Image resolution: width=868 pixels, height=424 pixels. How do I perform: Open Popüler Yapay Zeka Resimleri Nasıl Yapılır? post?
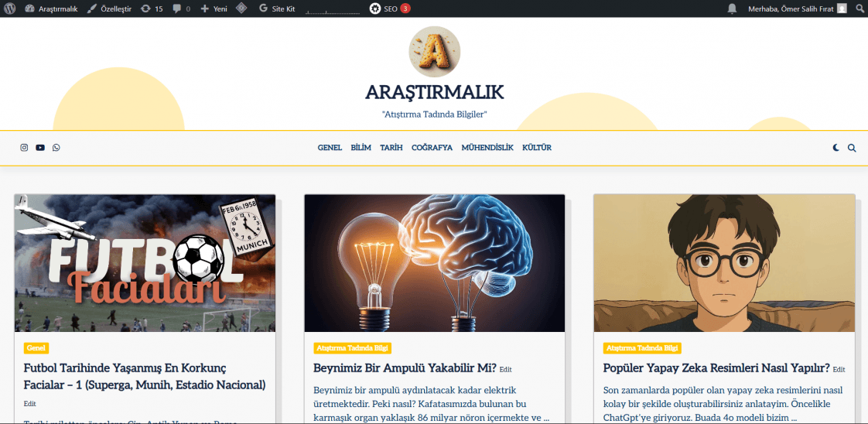(x=716, y=368)
